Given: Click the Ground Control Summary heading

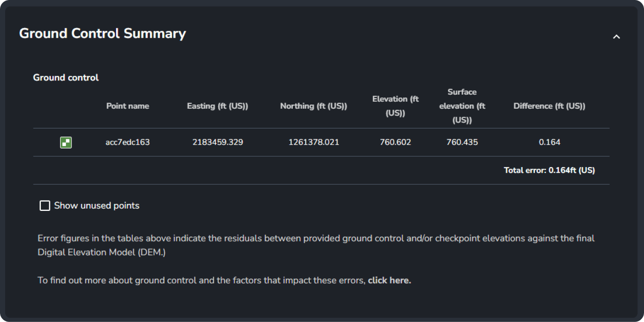Looking at the screenshot, I should click(x=102, y=34).
